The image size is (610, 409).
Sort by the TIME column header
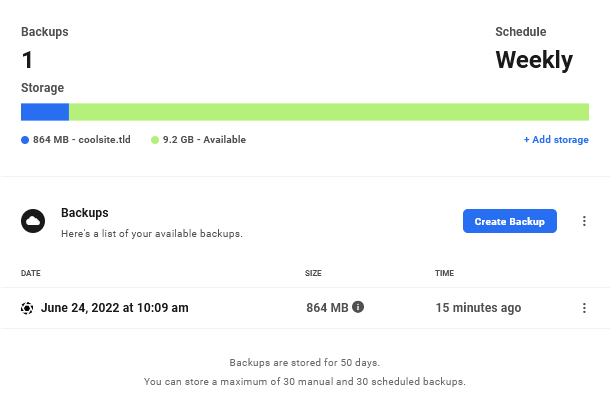(x=444, y=273)
